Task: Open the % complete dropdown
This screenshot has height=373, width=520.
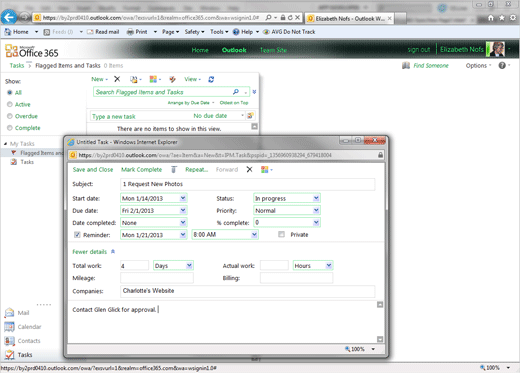Action: pyautogui.click(x=316, y=222)
